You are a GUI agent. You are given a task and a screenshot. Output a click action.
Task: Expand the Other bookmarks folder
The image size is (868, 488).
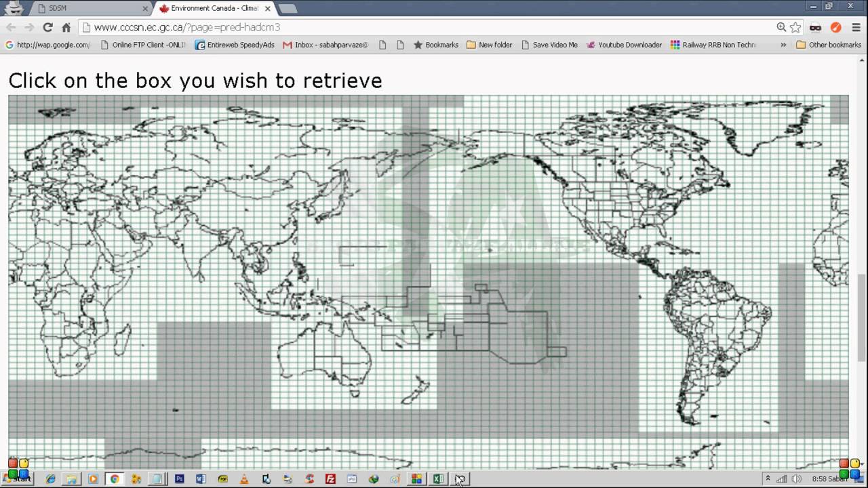click(829, 45)
